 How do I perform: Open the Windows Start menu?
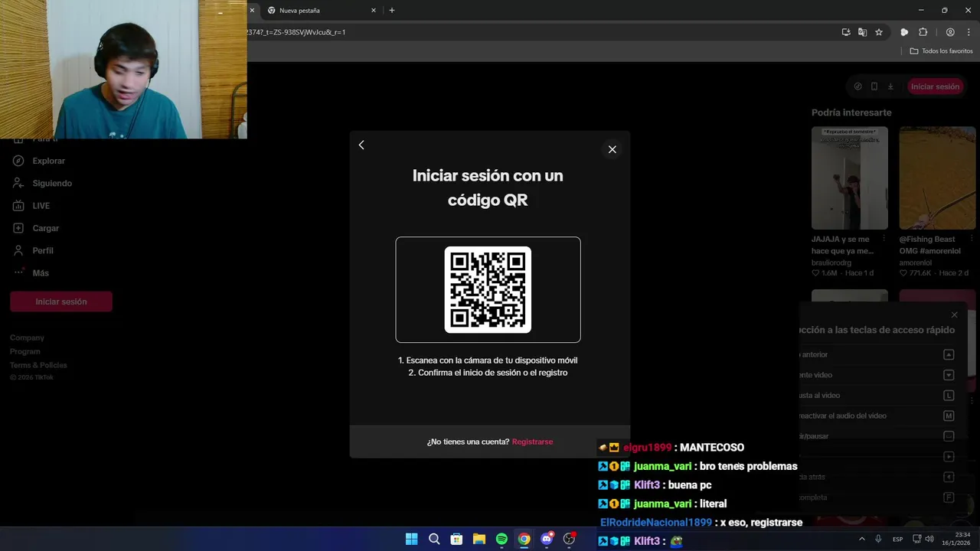tap(411, 539)
